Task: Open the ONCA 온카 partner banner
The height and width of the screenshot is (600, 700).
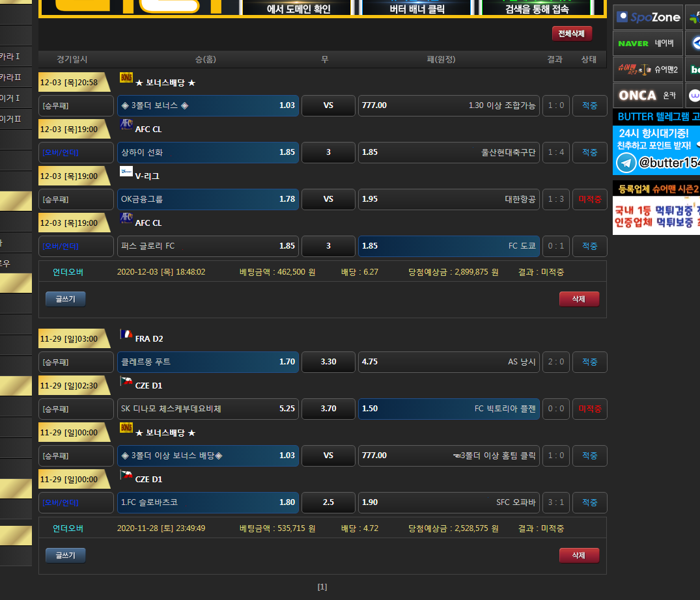Action: click(x=648, y=95)
